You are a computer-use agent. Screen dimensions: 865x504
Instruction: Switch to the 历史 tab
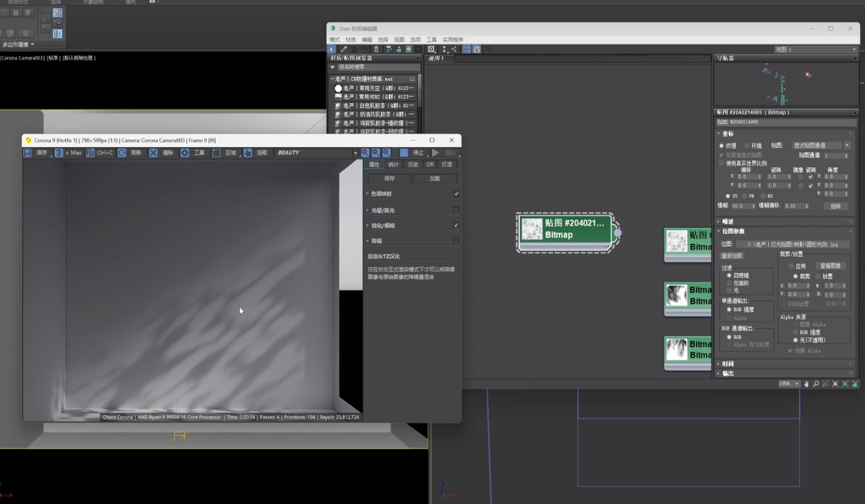tap(413, 164)
